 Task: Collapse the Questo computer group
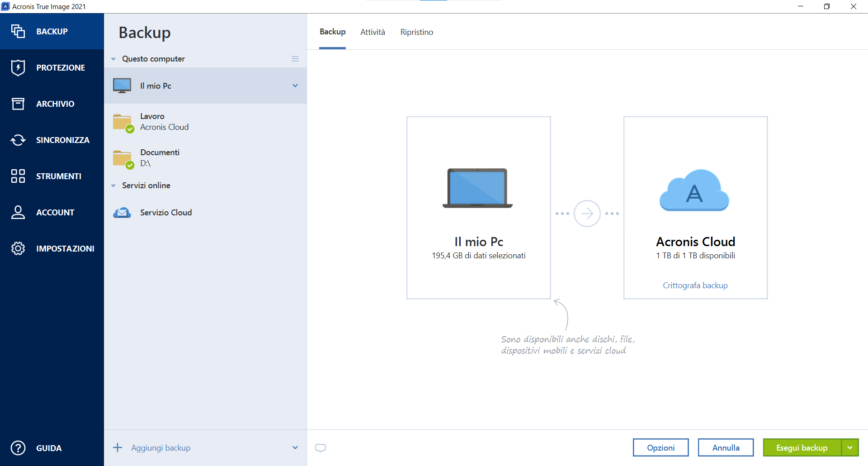pos(113,59)
